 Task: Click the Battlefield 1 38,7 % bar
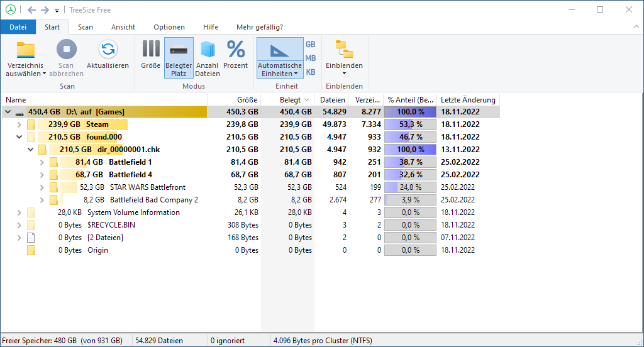tap(410, 162)
